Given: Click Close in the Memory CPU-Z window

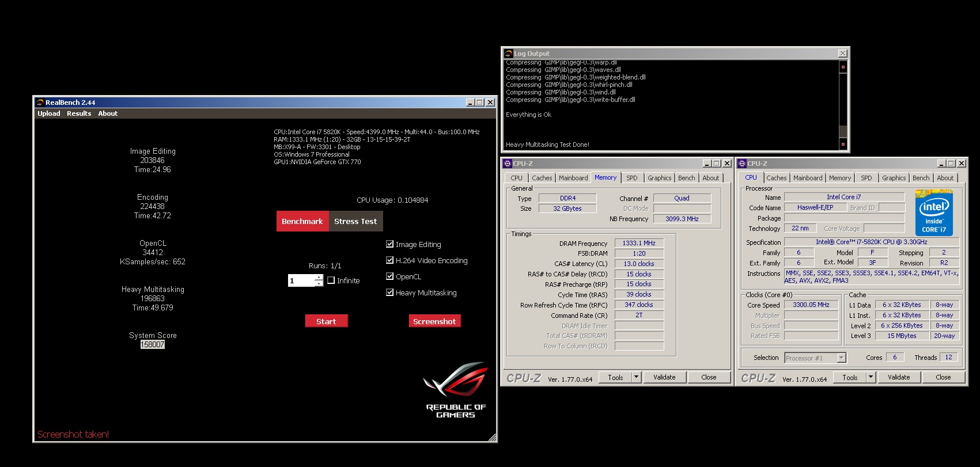Looking at the screenshot, I should 709,377.
